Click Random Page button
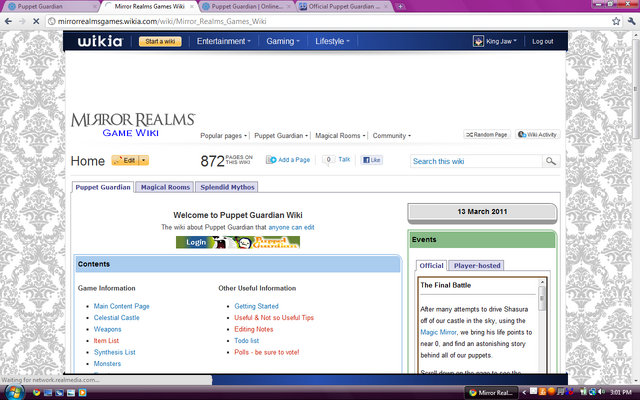 click(x=487, y=134)
